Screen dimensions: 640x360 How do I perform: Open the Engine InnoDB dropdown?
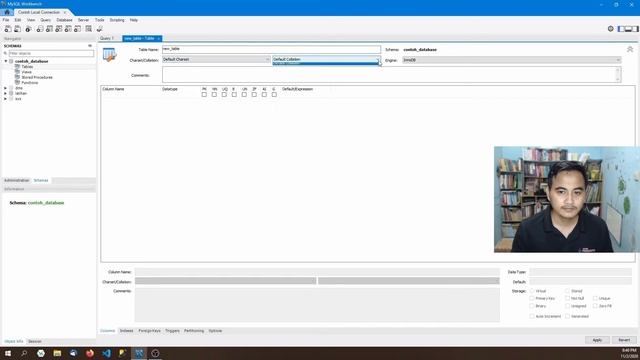[512, 60]
